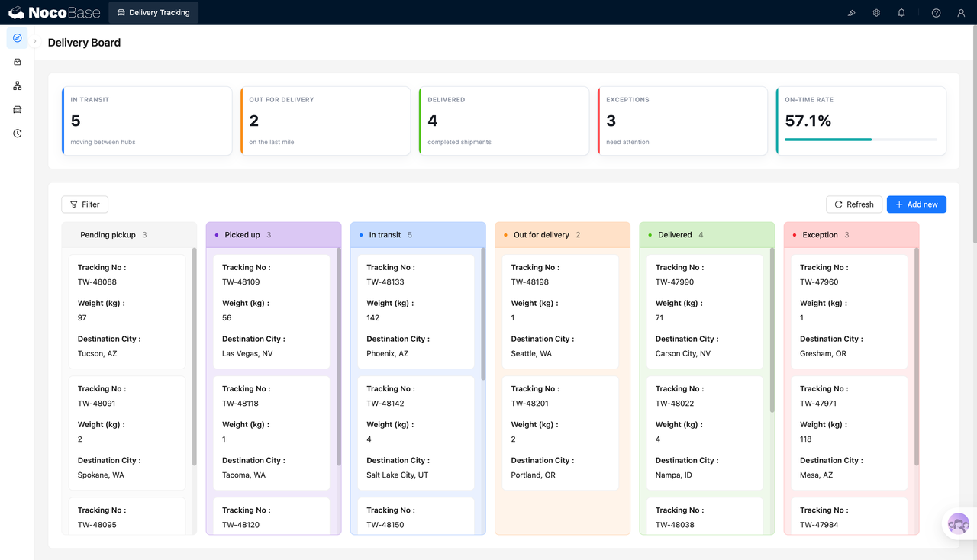977x560 pixels.
Task: Open the chat assistant avatar button
Action: click(958, 524)
